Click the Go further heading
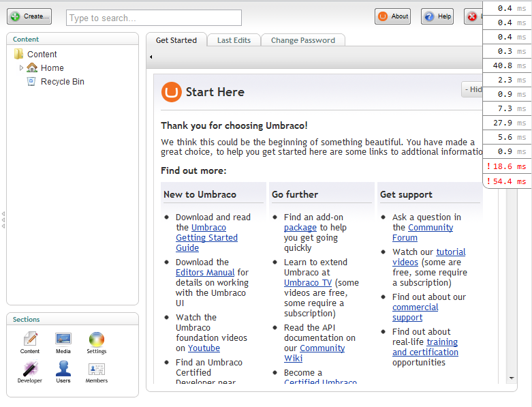 (295, 194)
